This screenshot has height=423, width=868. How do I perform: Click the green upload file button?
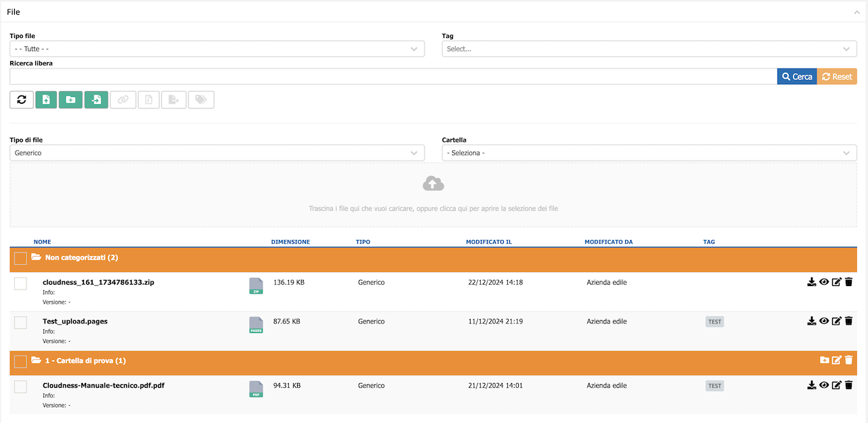(46, 100)
